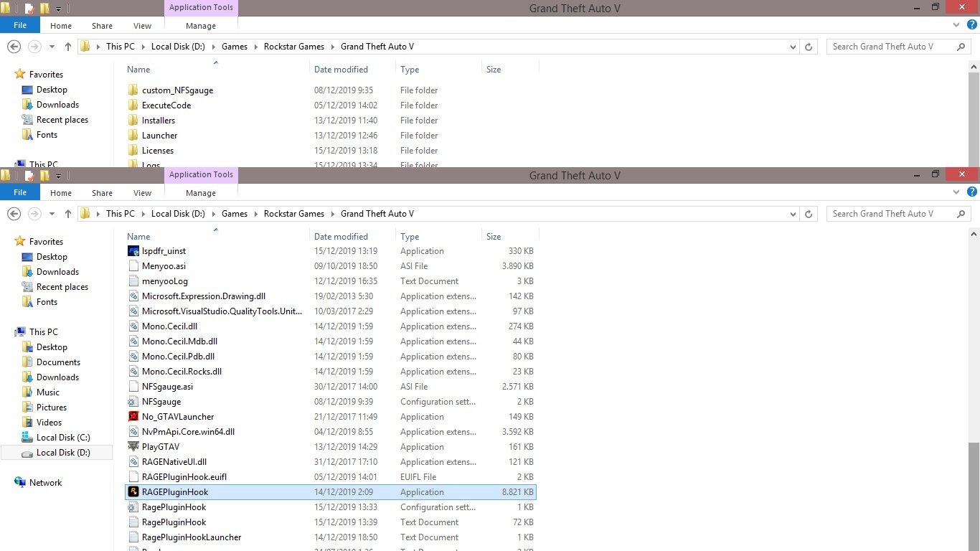The image size is (980, 551).
Task: Open File menu in front window
Action: point(20,192)
